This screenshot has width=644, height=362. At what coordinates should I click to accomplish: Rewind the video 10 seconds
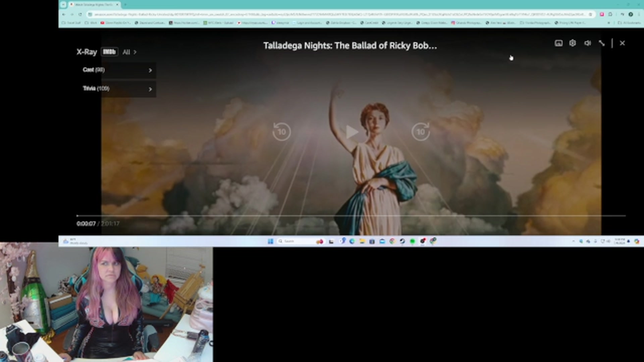(x=281, y=132)
